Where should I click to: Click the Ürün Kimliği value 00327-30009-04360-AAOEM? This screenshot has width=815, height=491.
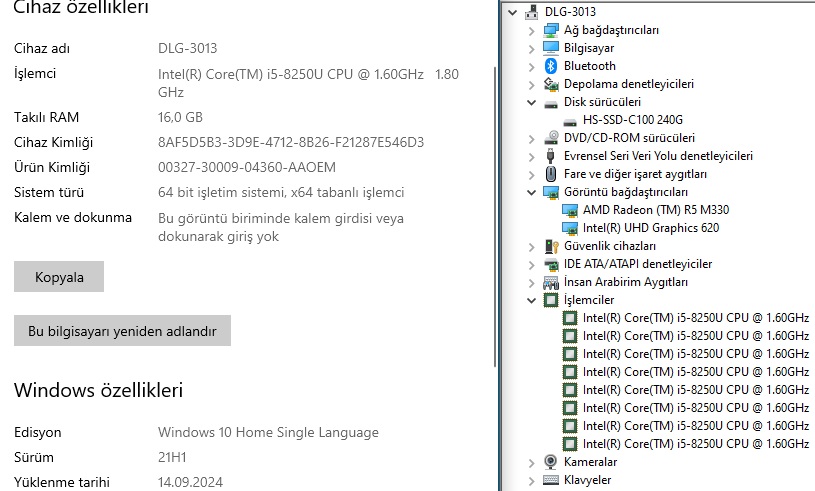(x=247, y=167)
